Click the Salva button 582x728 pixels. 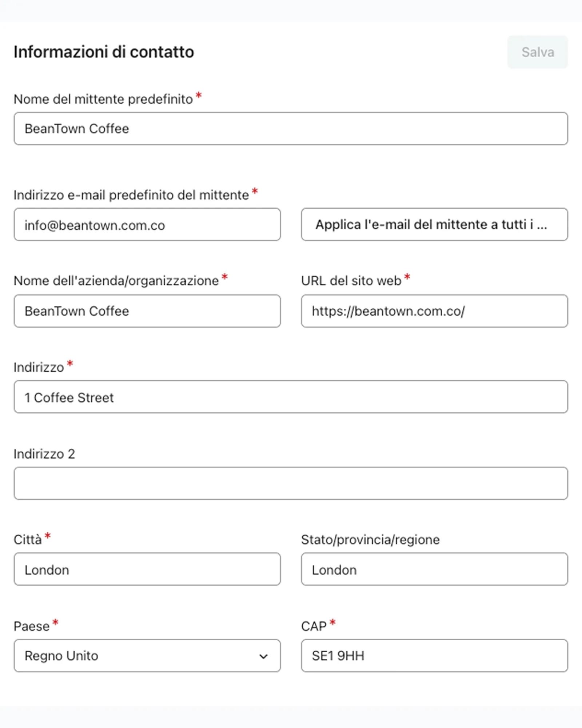click(537, 52)
